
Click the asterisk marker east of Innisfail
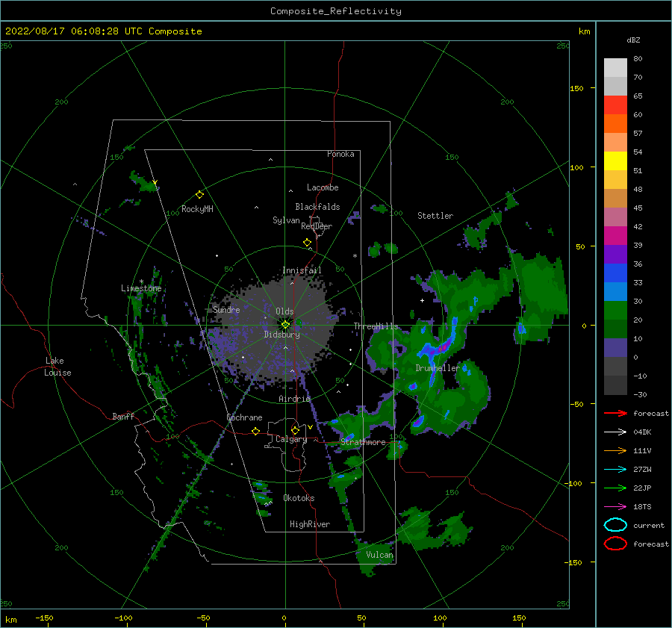355,256
